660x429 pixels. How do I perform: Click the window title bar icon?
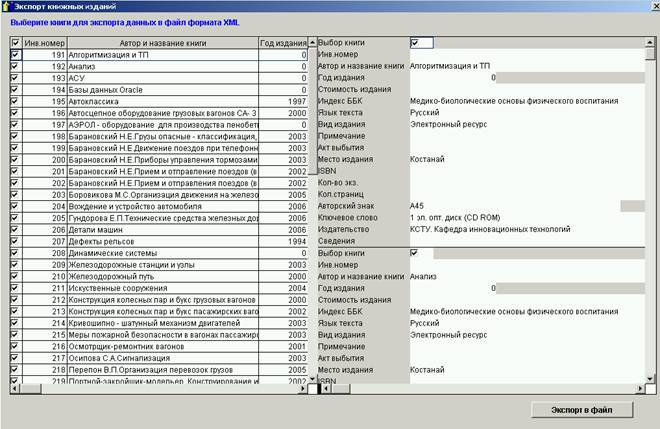pos(5,6)
